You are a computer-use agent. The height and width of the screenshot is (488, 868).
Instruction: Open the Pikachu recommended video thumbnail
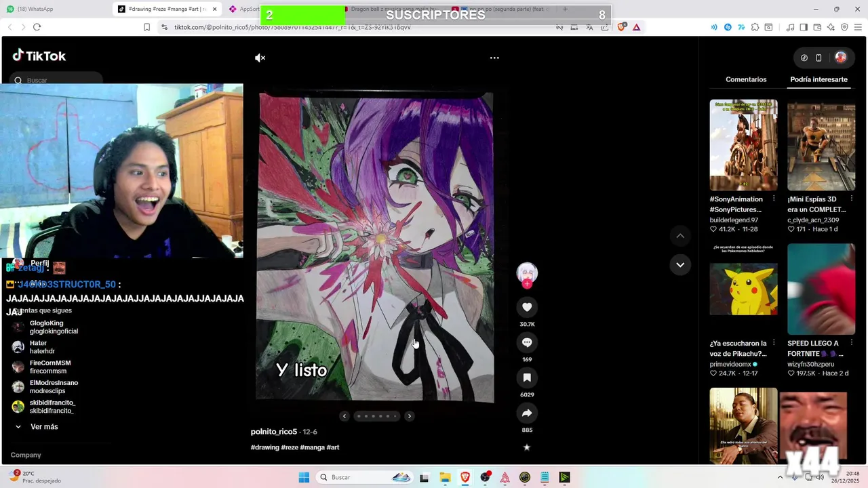[x=744, y=289]
